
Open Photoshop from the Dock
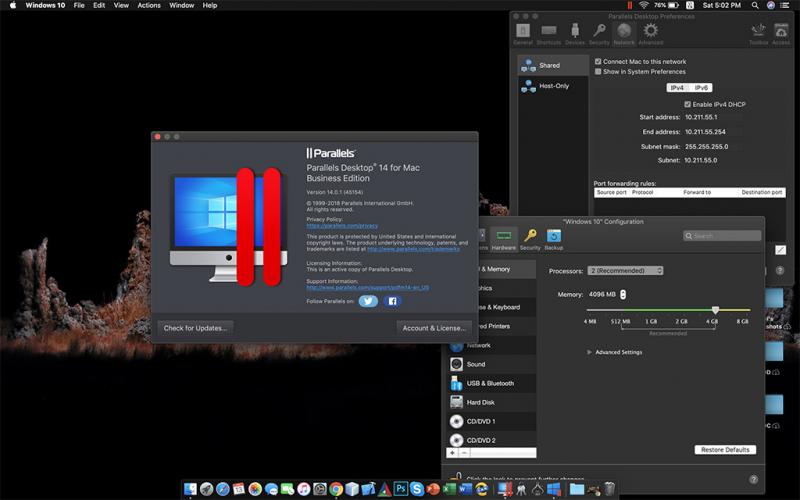[x=401, y=489]
